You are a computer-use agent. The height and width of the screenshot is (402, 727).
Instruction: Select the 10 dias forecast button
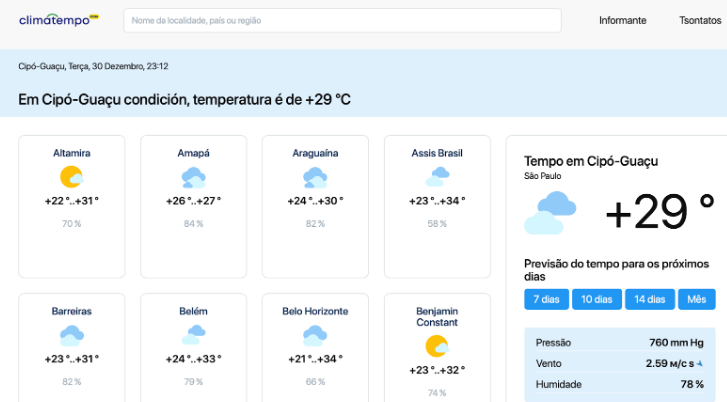596,299
